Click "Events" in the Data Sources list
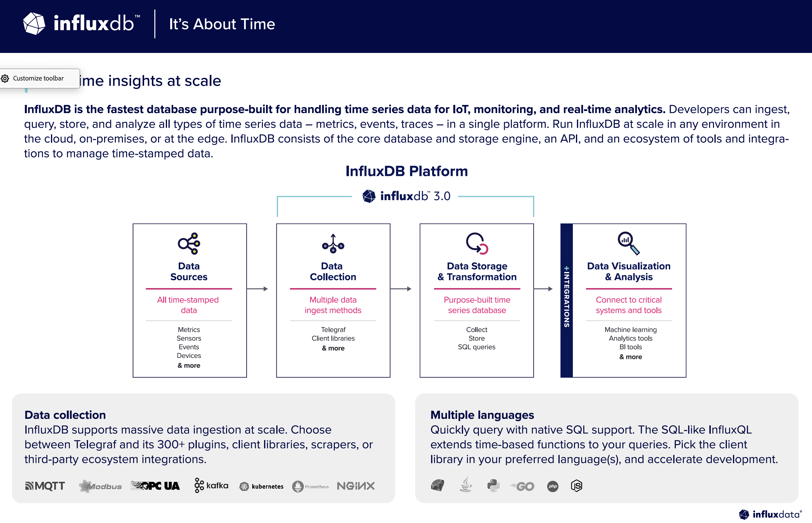The width and height of the screenshot is (812, 523). coord(189,347)
